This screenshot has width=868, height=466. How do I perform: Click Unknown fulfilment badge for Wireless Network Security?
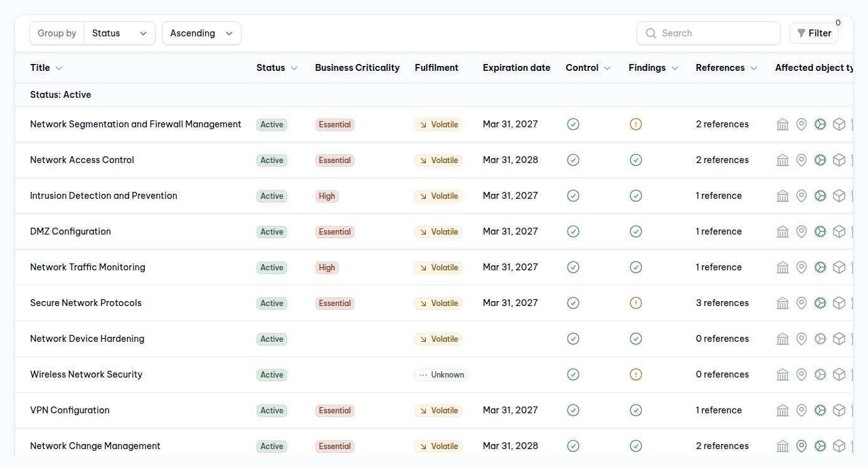(441, 374)
